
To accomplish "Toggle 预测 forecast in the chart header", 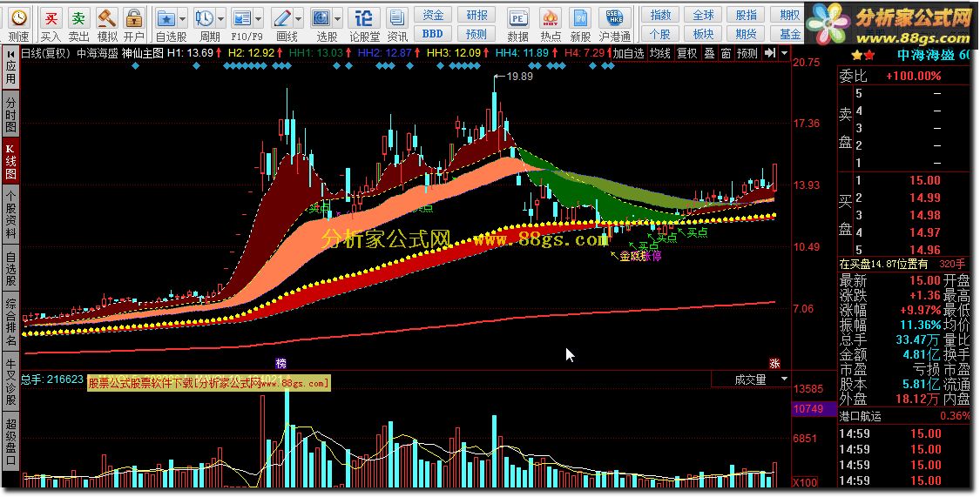I will tap(747, 53).
